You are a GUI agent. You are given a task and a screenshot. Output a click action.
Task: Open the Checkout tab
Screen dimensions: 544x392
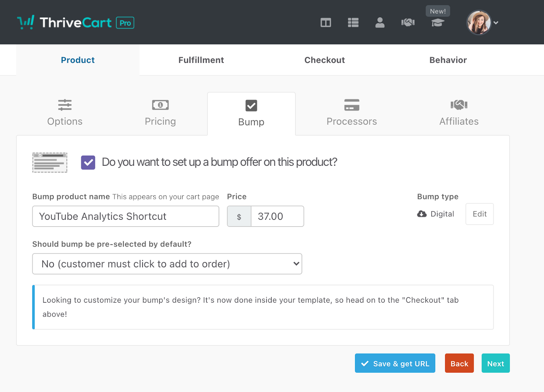(325, 60)
